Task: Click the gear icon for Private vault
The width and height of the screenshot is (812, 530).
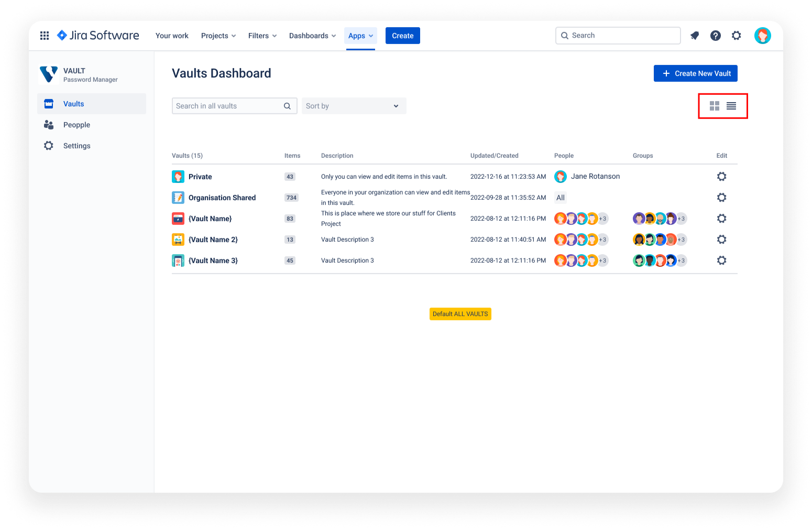Action: point(721,176)
